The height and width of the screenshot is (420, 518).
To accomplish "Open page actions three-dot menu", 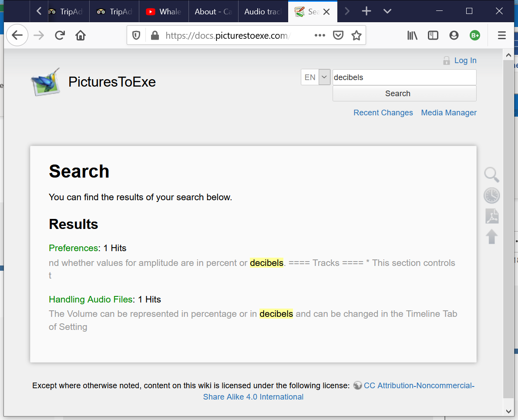I will click(320, 36).
